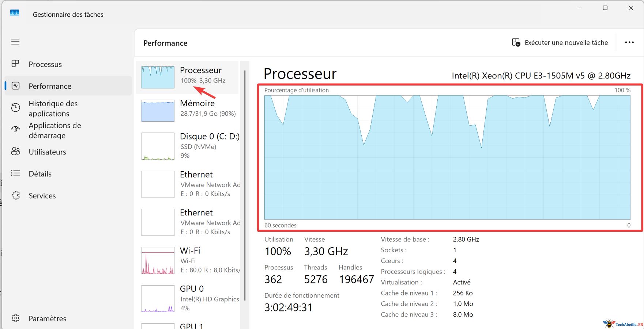Click Vitesse de base 2,80 GHz value
The width and height of the screenshot is (644, 329).
pyautogui.click(x=466, y=240)
